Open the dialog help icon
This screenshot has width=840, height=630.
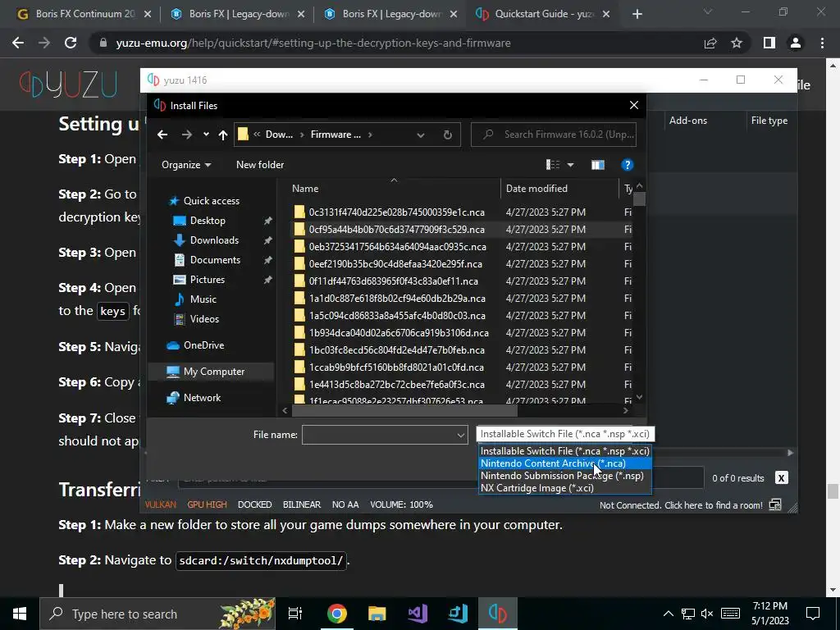click(627, 165)
